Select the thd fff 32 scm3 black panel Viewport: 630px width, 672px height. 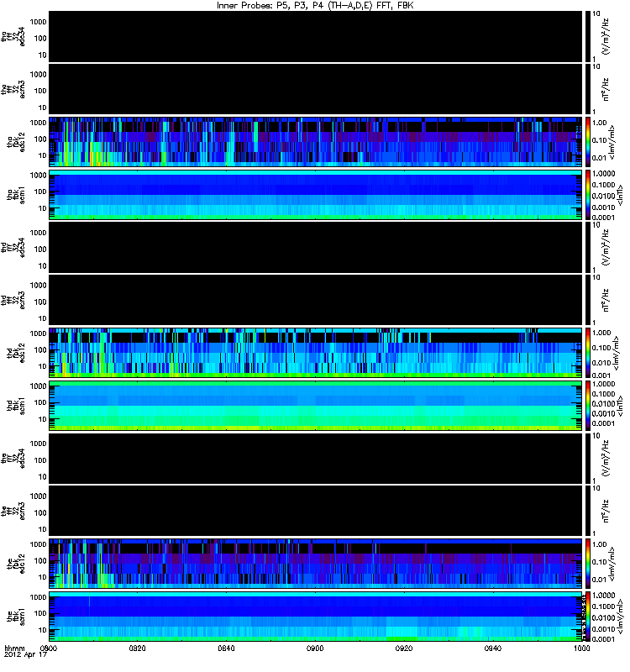[x=316, y=300]
